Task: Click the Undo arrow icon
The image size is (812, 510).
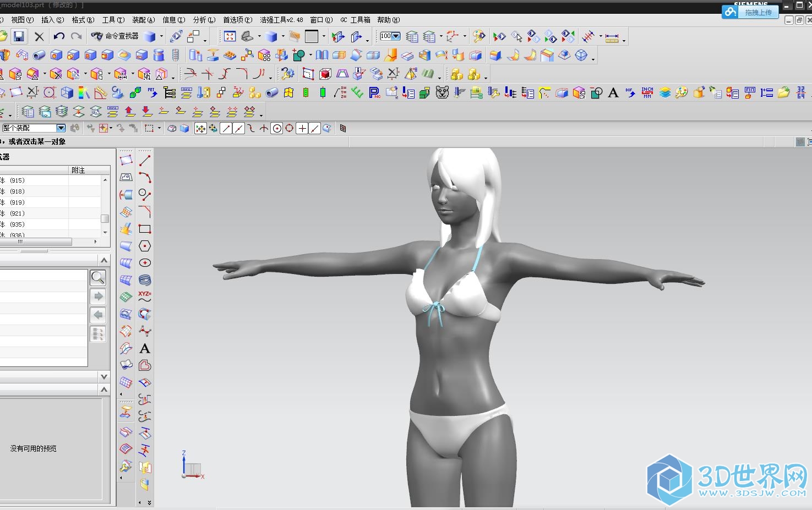Action: click(59, 37)
